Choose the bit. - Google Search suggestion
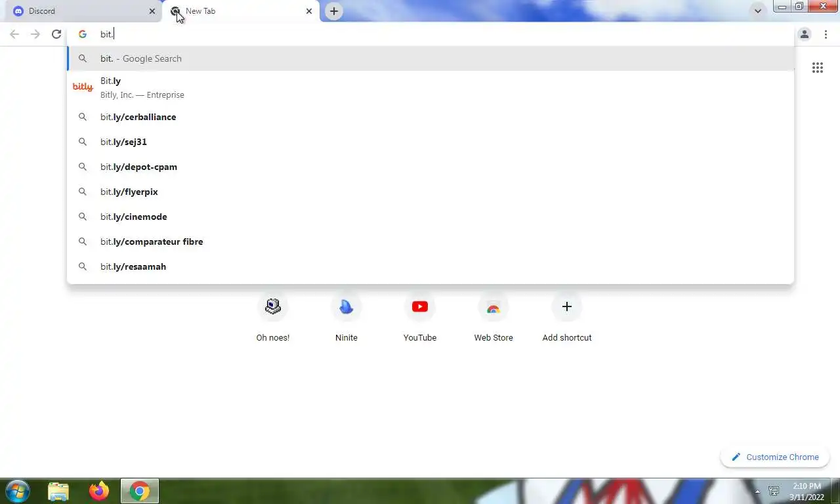This screenshot has height=504, width=840. (430, 58)
